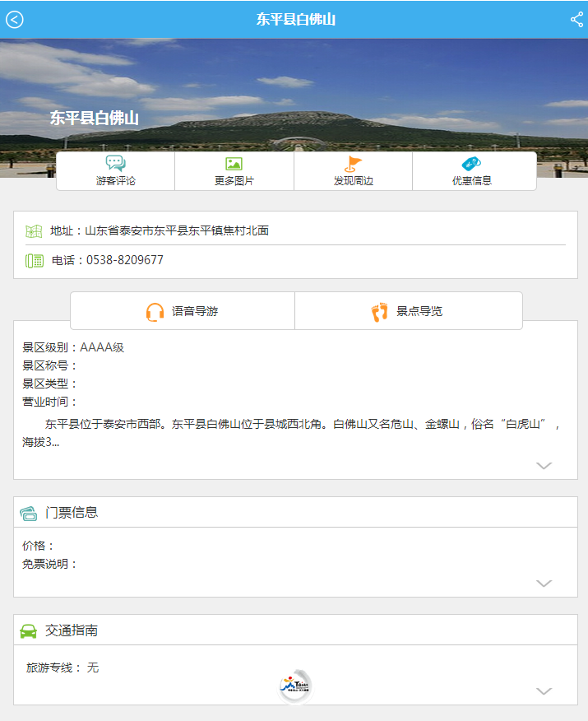Expand the scenic area description chevron
Viewport: 588px width, 721px height.
pos(544,466)
